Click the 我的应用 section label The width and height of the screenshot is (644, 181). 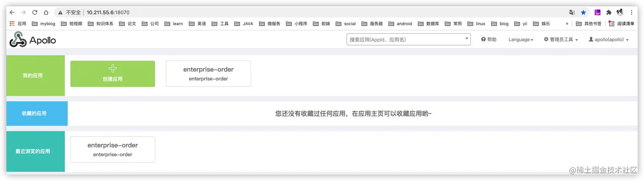33,75
